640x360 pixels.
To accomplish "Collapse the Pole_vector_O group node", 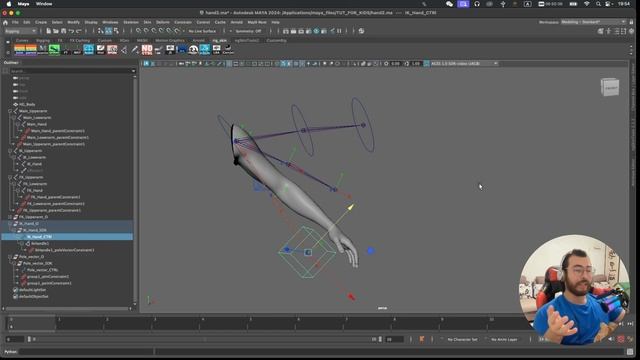I will [x=10, y=257].
